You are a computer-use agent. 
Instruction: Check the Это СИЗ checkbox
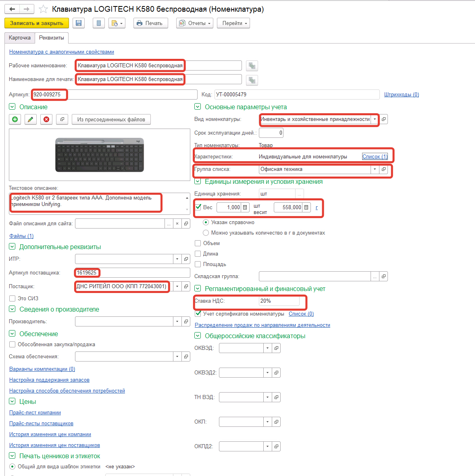12,298
